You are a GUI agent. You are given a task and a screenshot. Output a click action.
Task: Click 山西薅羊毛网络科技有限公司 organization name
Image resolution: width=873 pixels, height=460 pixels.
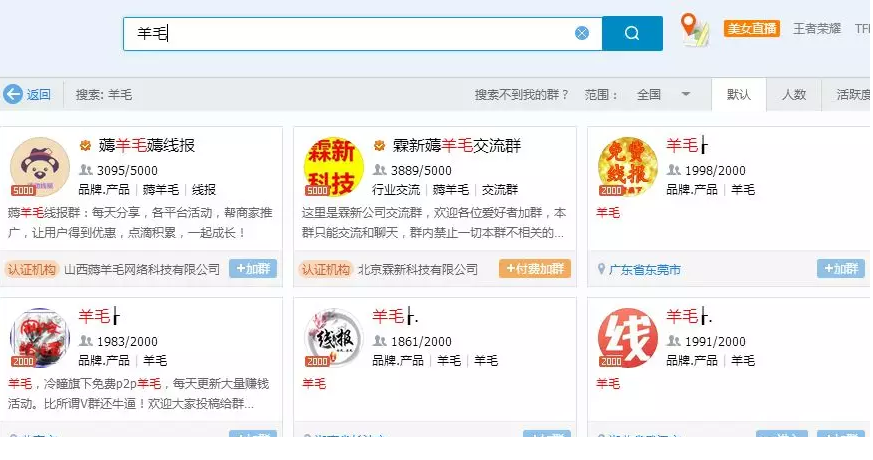pos(142,270)
